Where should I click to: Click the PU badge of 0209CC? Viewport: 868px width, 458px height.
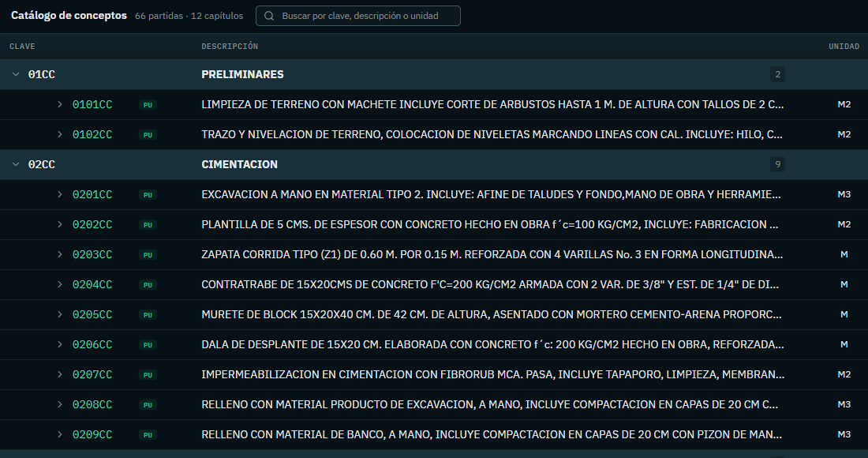[x=148, y=435]
